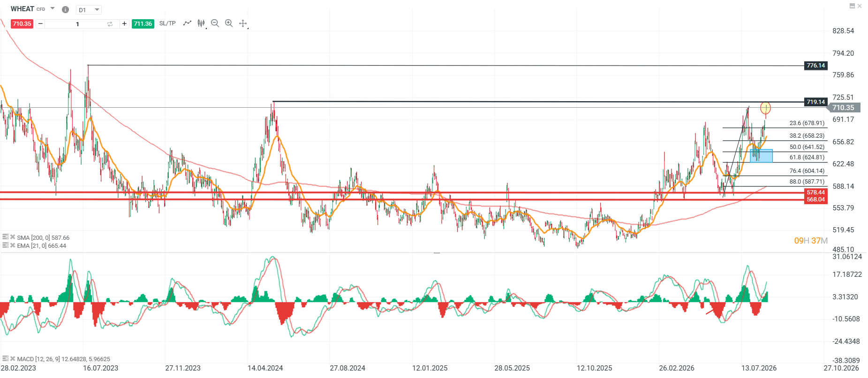Toggle the volume unit swap icon
The image size is (868, 378).
click(x=110, y=24)
